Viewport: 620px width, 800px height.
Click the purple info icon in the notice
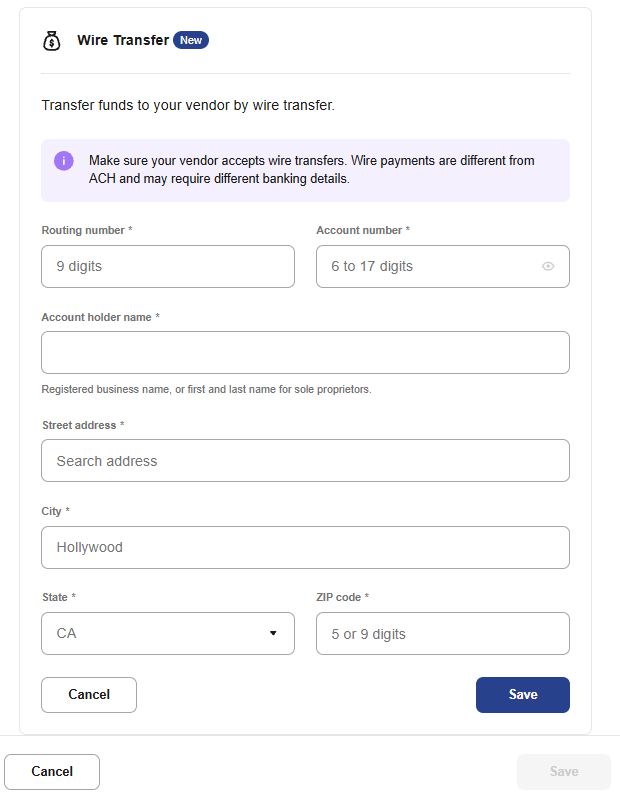pyautogui.click(x=64, y=161)
